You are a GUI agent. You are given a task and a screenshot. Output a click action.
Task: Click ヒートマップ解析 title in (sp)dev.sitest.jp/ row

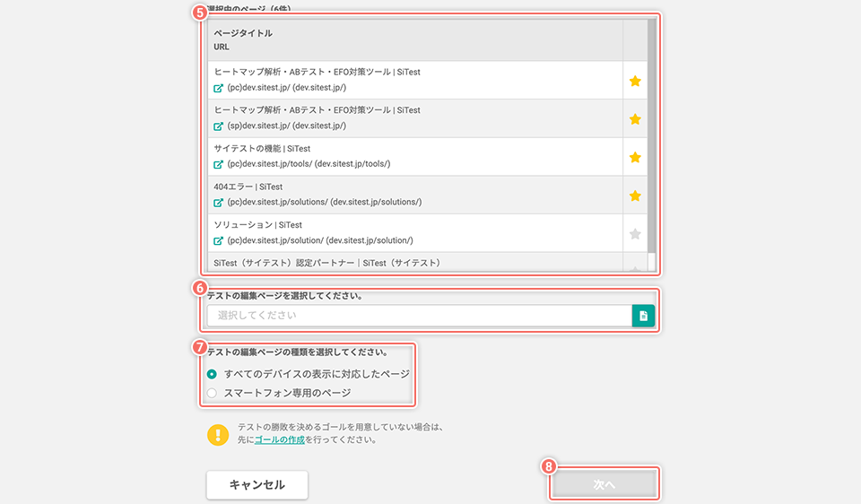pos(317,110)
